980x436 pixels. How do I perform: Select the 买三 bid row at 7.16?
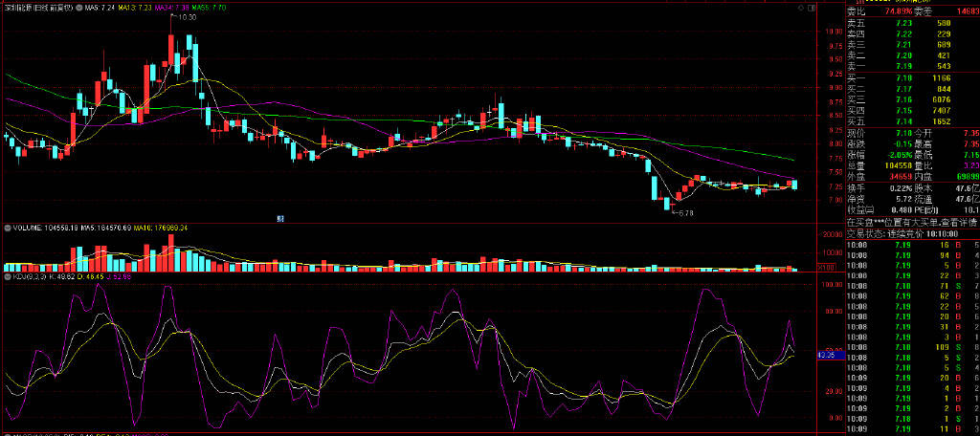point(912,100)
